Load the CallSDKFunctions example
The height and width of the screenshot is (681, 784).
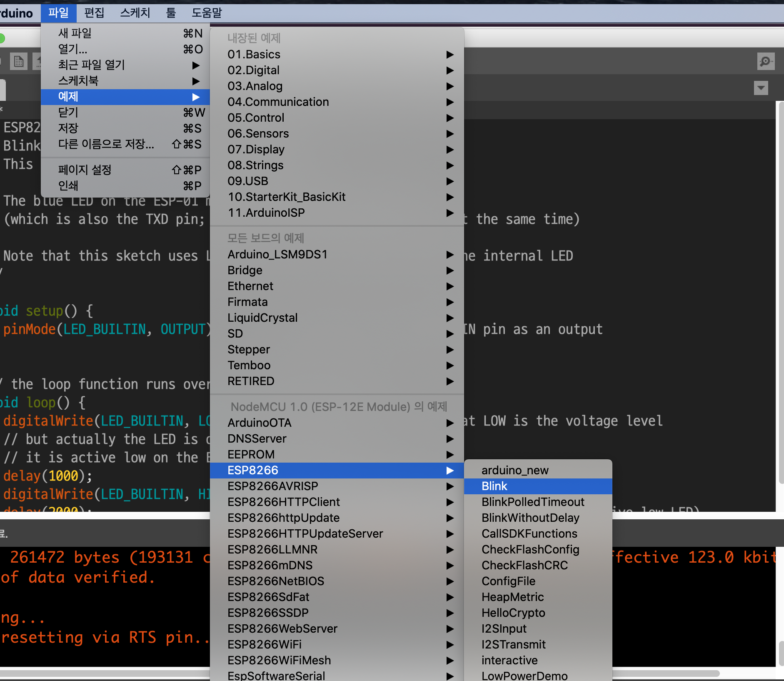[x=538, y=534]
